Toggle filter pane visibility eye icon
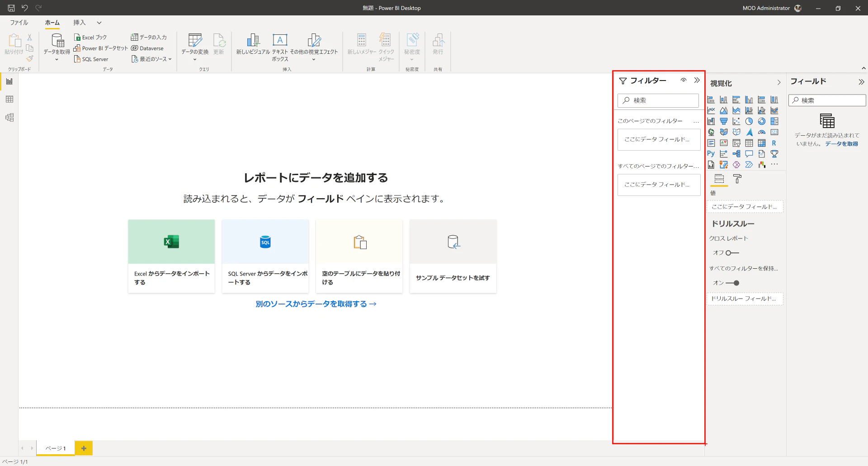The image size is (868, 466). click(x=684, y=81)
